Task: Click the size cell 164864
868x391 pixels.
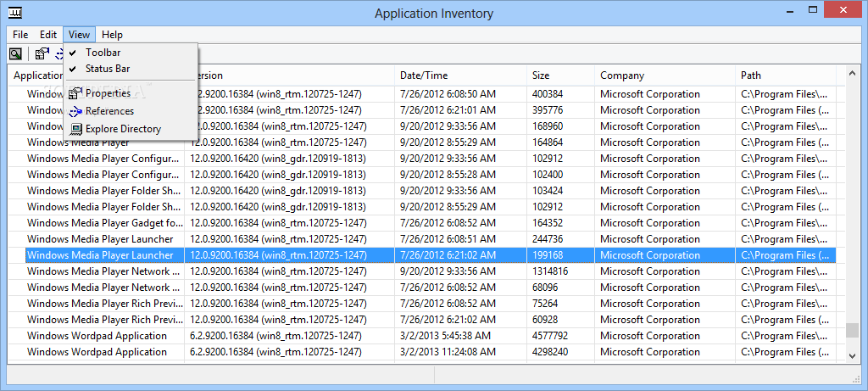Action: tap(548, 142)
